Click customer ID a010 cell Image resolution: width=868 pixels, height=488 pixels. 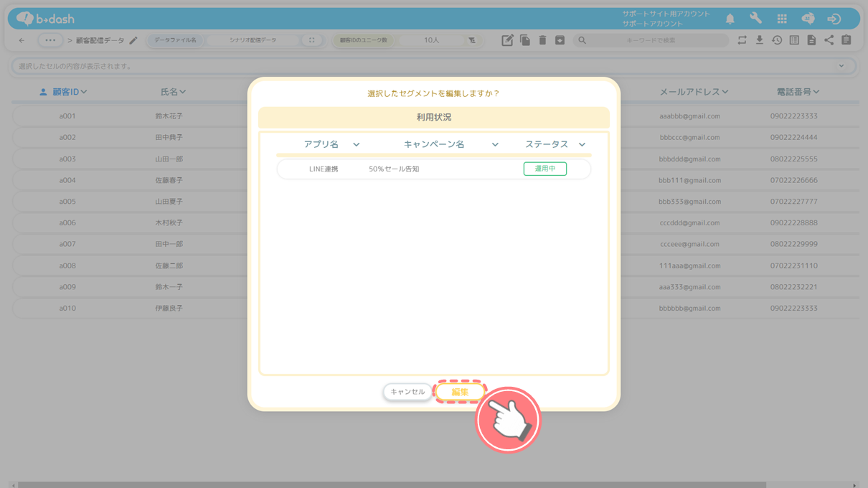pyautogui.click(x=67, y=309)
